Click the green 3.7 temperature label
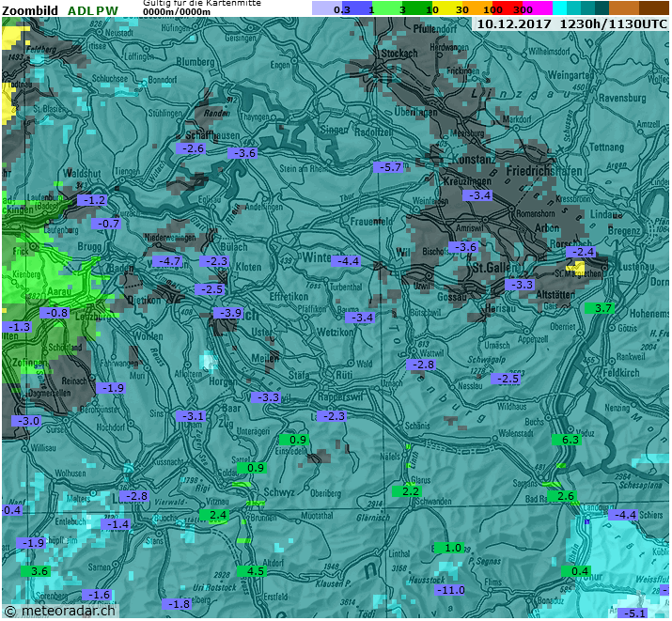This screenshot has width=672, height=621. 600,308
